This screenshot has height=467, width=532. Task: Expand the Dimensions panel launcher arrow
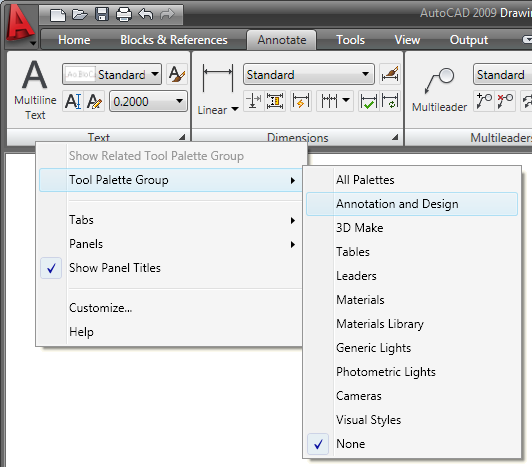tap(395, 137)
